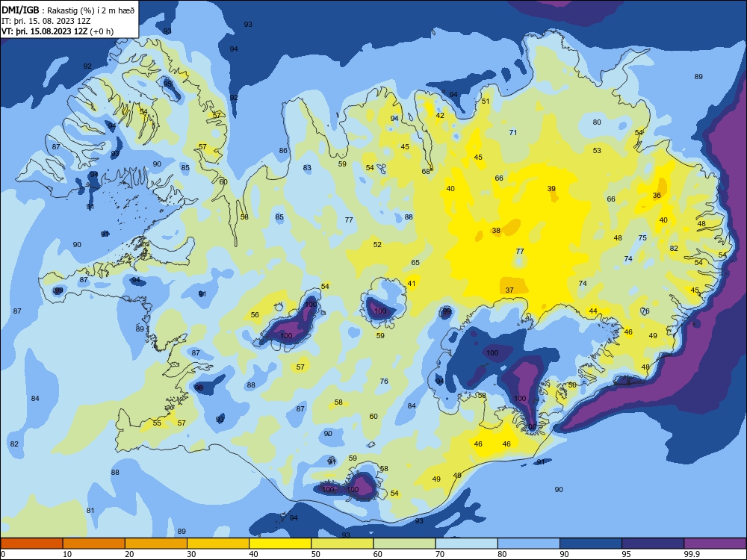The width and height of the screenshot is (747, 560).
Task: Click the map value '71'
Action: click(513, 132)
